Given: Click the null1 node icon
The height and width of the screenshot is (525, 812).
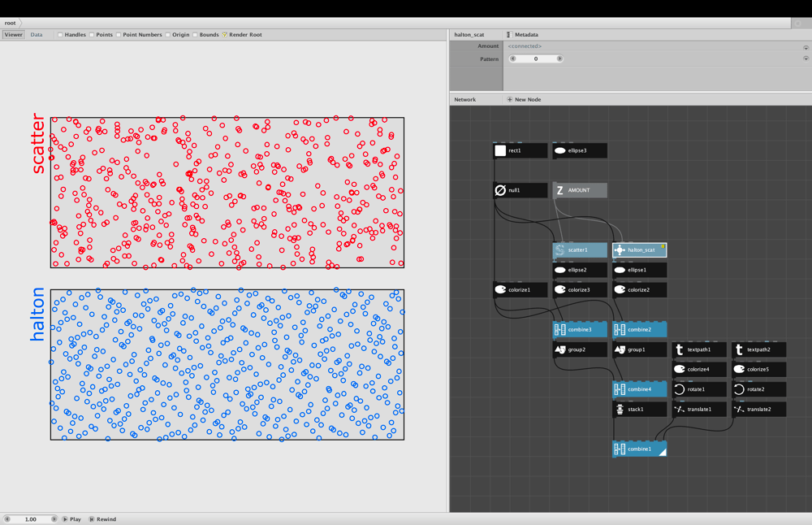Looking at the screenshot, I should pos(500,190).
